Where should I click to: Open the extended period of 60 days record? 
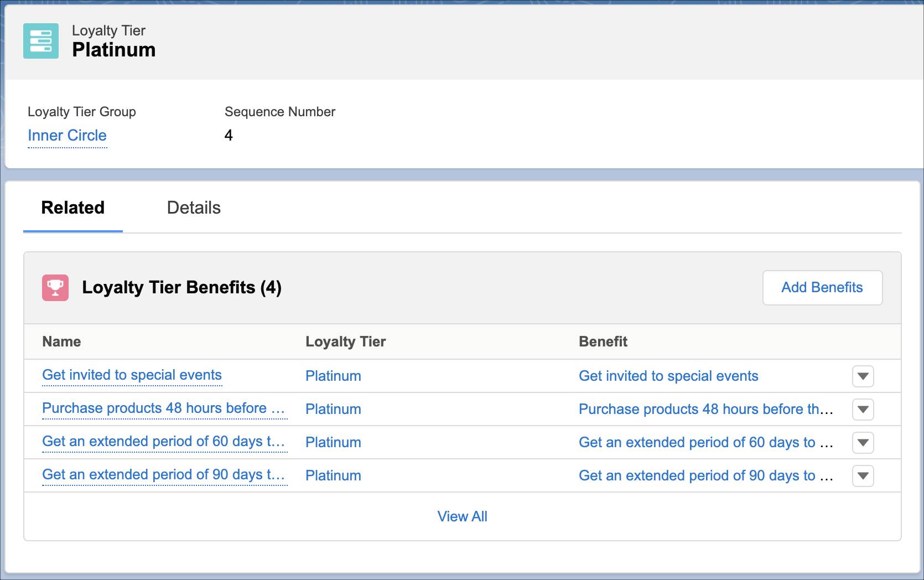[164, 442]
